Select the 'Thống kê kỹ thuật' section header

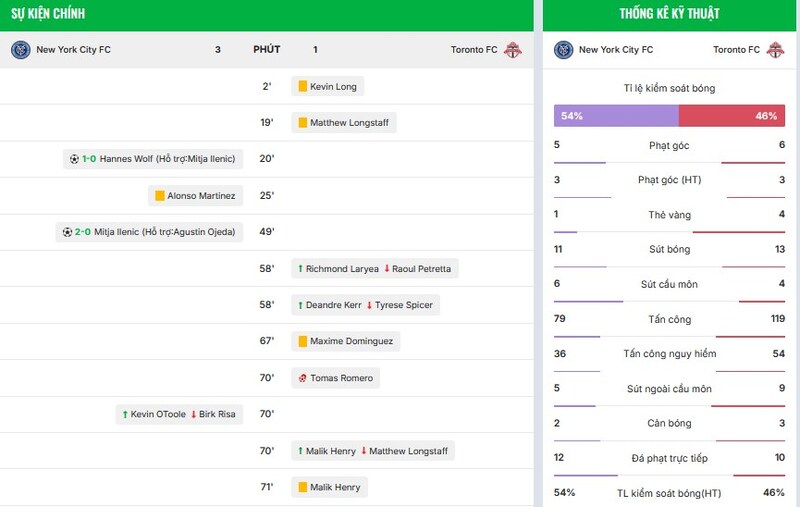point(669,14)
